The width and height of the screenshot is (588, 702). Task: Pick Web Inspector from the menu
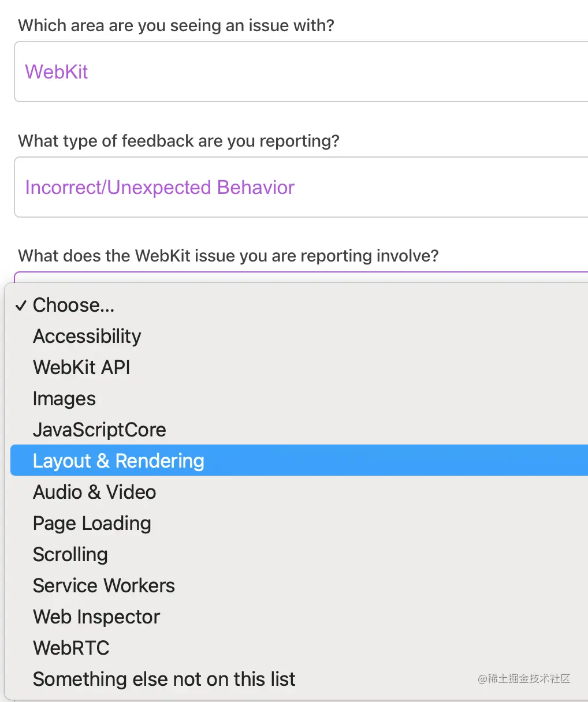coord(96,617)
